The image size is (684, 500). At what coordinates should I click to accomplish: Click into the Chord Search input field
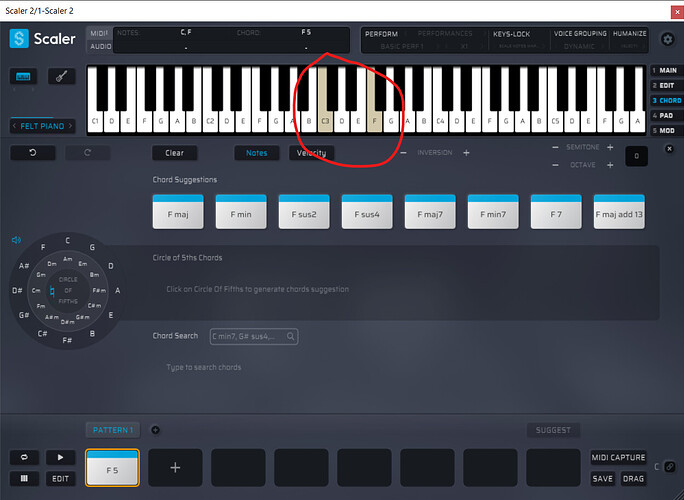(x=254, y=336)
